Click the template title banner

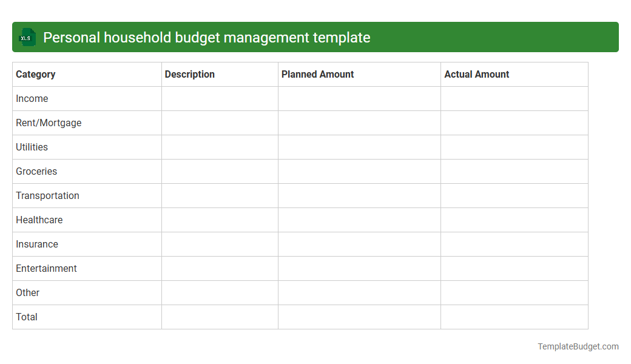(315, 37)
